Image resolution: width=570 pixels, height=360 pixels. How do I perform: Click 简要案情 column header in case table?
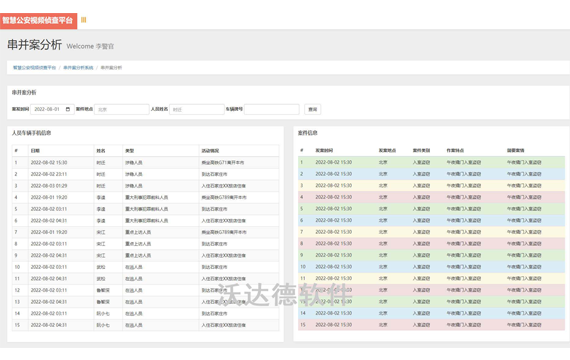pyautogui.click(x=516, y=150)
